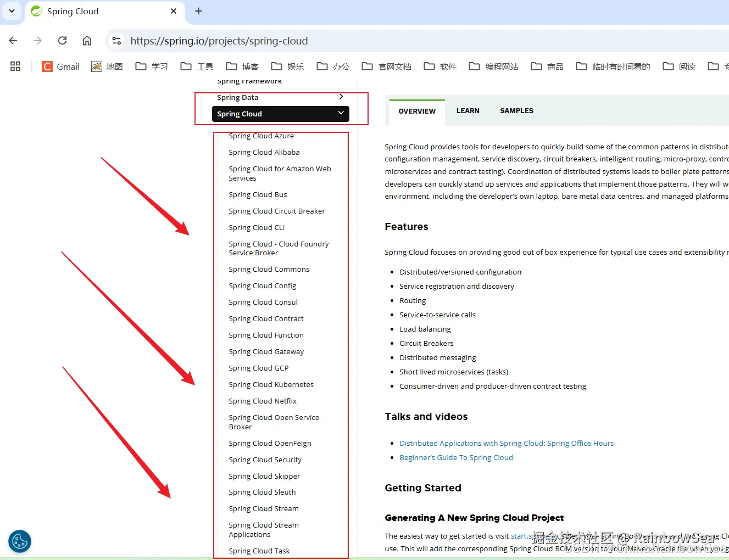
Task: Open the cookie preferences button
Action: pyautogui.click(x=20, y=541)
